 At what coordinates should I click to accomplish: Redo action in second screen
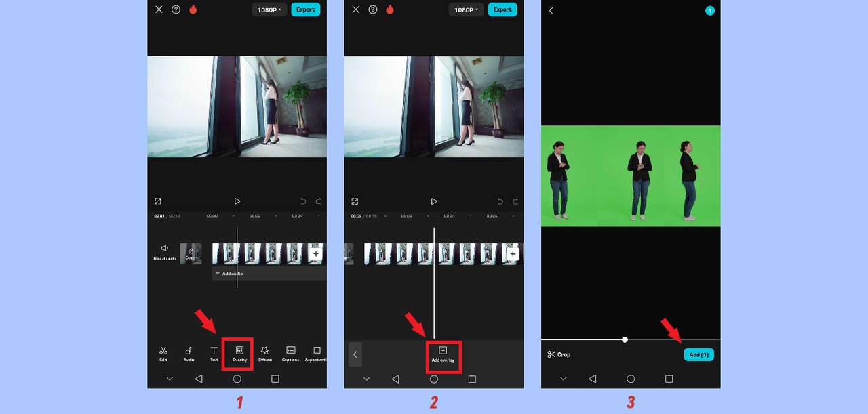coord(515,201)
